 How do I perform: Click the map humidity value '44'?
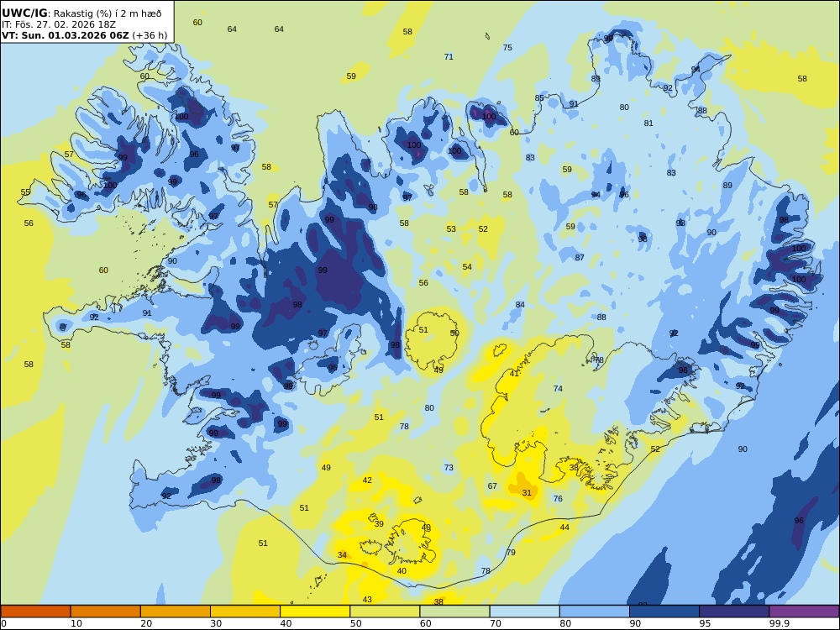(x=564, y=528)
